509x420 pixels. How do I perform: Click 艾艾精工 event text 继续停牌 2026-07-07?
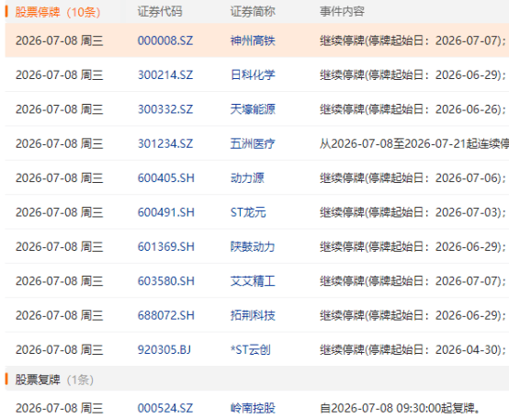pyautogui.click(x=413, y=281)
